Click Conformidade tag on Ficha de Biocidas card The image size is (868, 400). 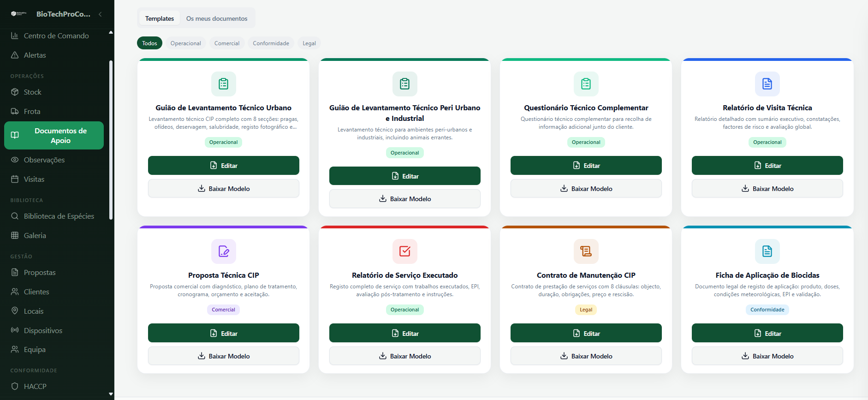767,310
